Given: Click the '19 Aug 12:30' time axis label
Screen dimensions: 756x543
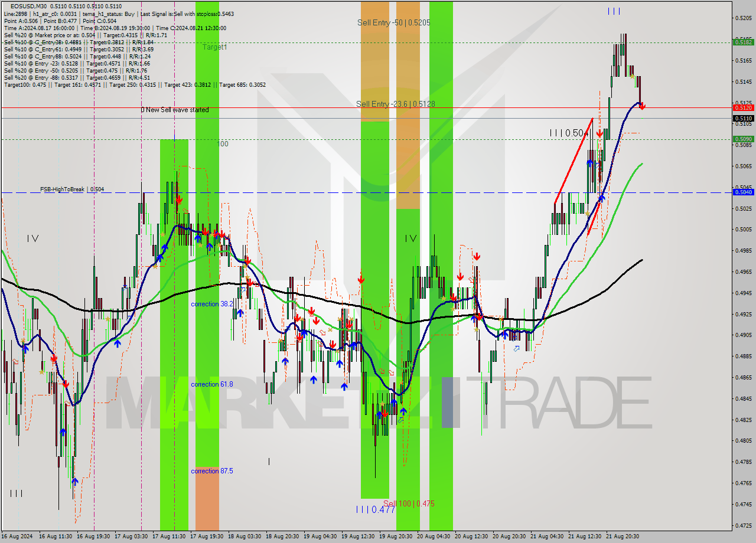Looking at the screenshot, I should tap(357, 537).
